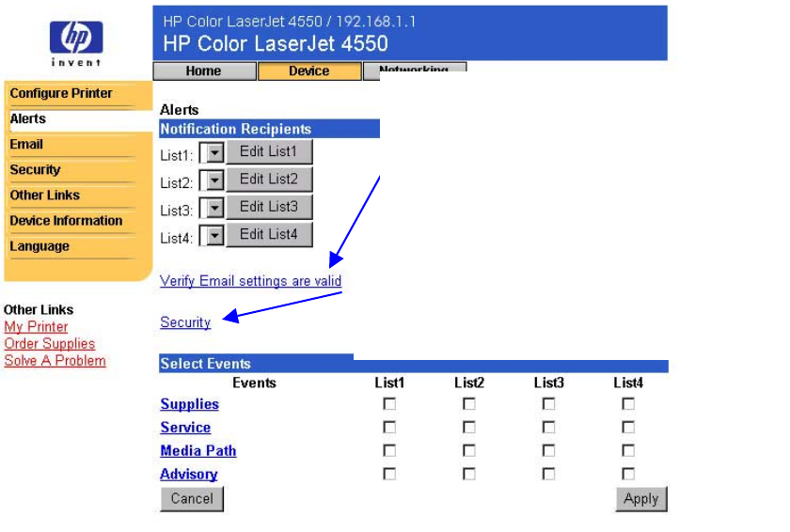Open the Supplies events link
The width and height of the screenshot is (790, 532).
click(189, 404)
